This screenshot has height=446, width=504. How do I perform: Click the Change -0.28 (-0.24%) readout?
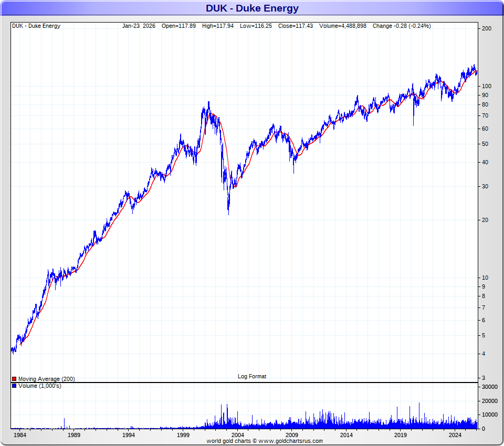coord(402,26)
